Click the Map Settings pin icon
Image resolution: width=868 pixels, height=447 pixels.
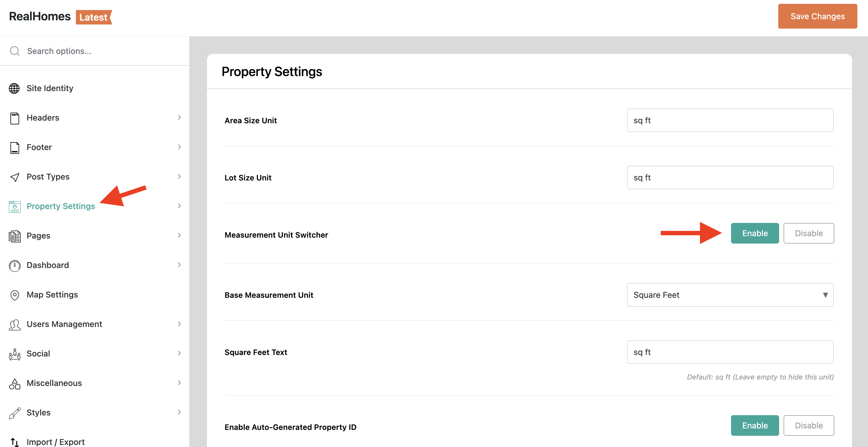[14, 295]
